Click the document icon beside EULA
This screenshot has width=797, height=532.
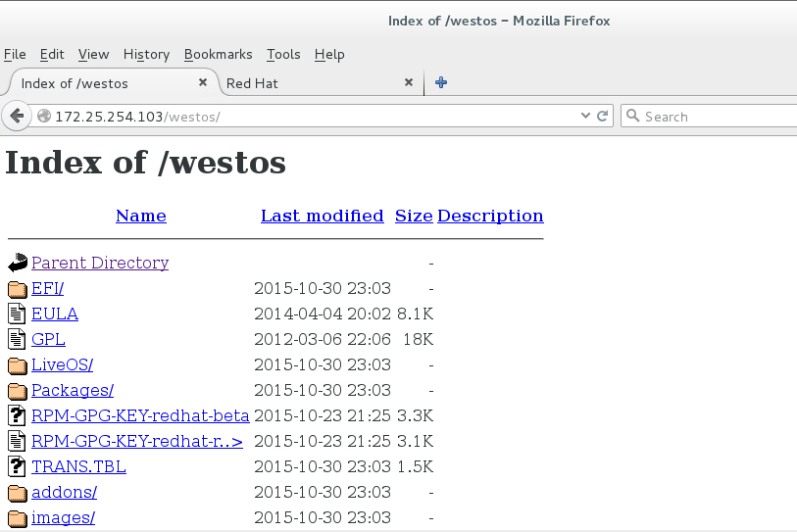(17, 314)
